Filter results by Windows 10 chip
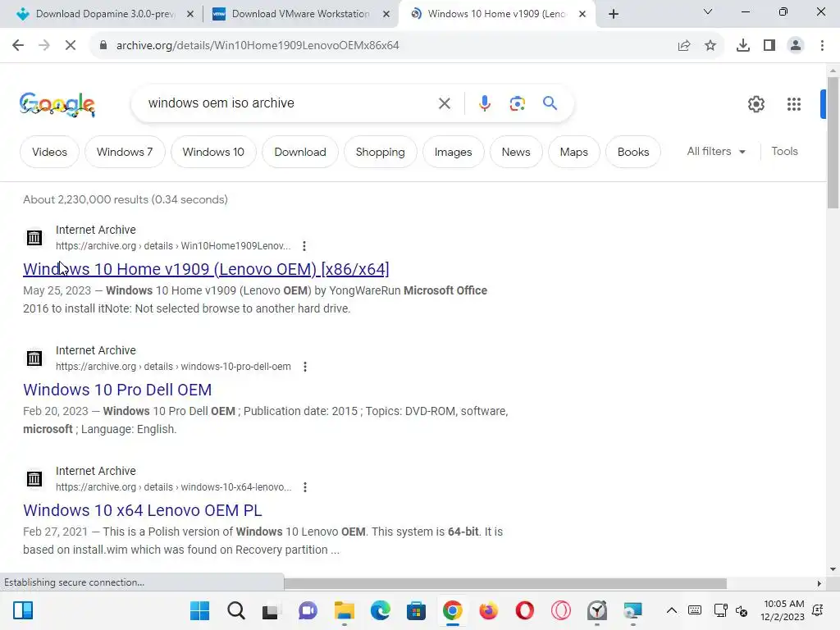This screenshot has height=630, width=840. (x=213, y=152)
